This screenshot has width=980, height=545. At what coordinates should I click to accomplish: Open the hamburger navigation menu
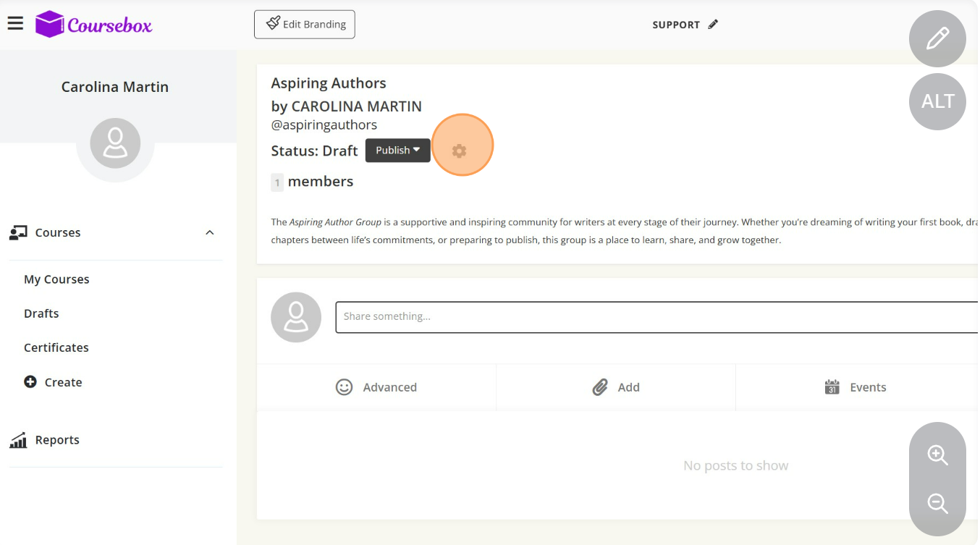[x=15, y=24]
